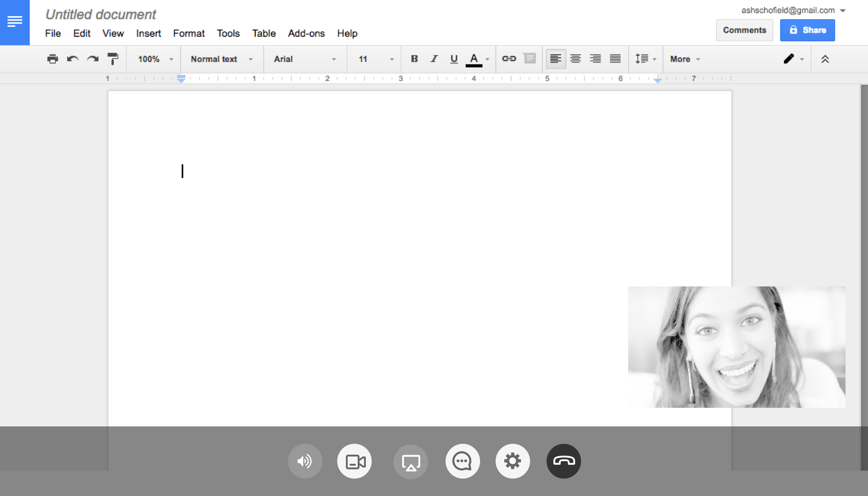Hang up the call

coord(564,461)
